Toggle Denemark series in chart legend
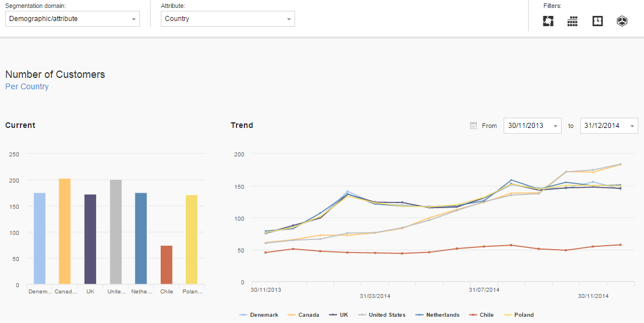The width and height of the screenshot is (644, 323). click(x=259, y=314)
